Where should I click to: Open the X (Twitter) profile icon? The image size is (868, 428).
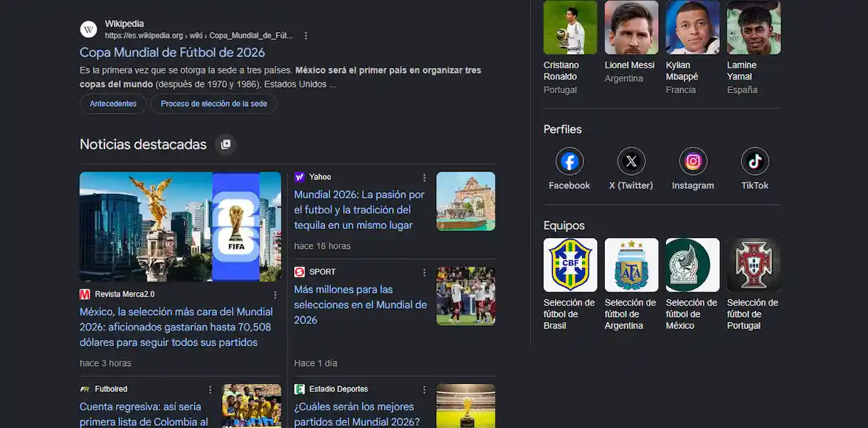631,161
